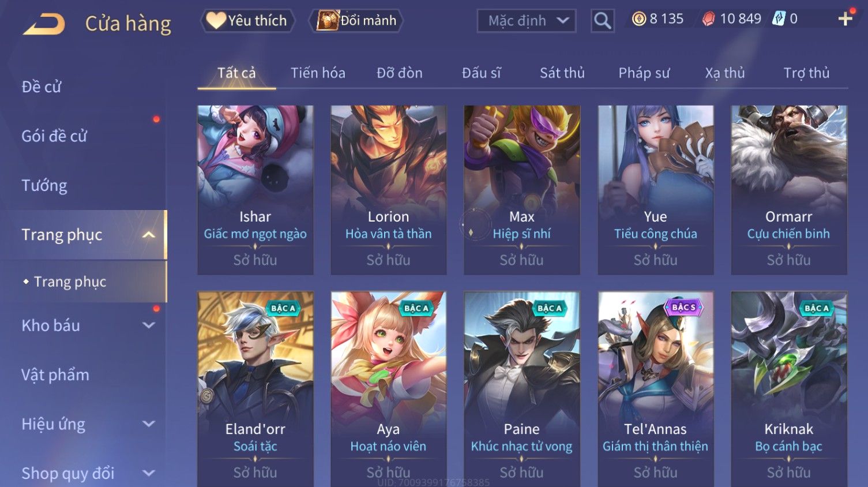Open Yêu thích heart favorites

pyautogui.click(x=247, y=21)
